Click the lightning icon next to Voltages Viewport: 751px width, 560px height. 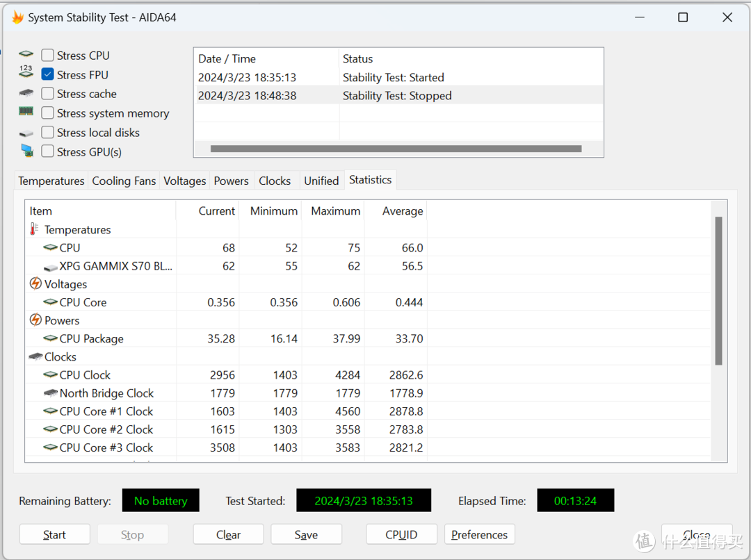35,283
